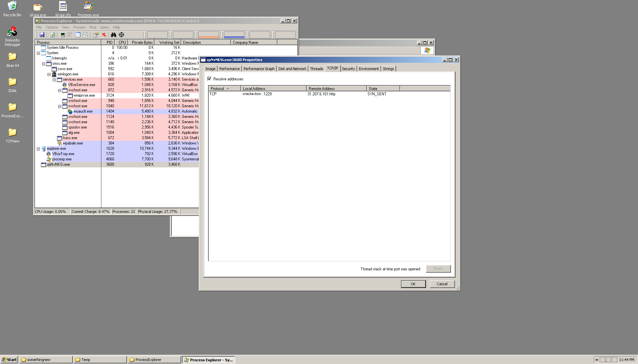Screen dimensions: 638x364
Task: Open the File menu in Process Explorer
Action: (x=39, y=27)
